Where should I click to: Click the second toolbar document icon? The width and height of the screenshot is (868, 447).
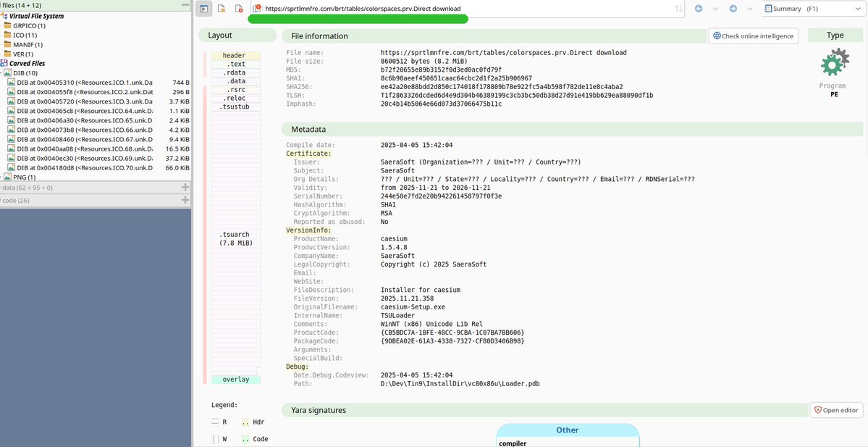pos(222,8)
